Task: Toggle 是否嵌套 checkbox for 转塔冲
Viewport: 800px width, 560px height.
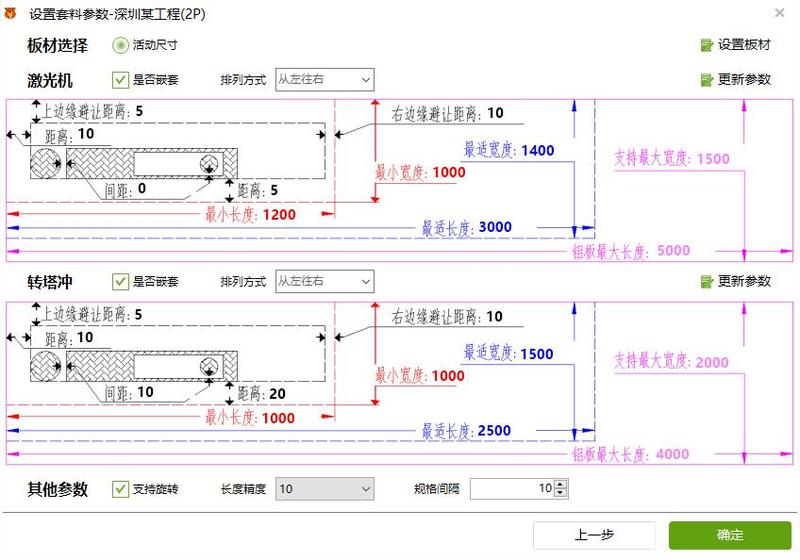Action: (120, 282)
